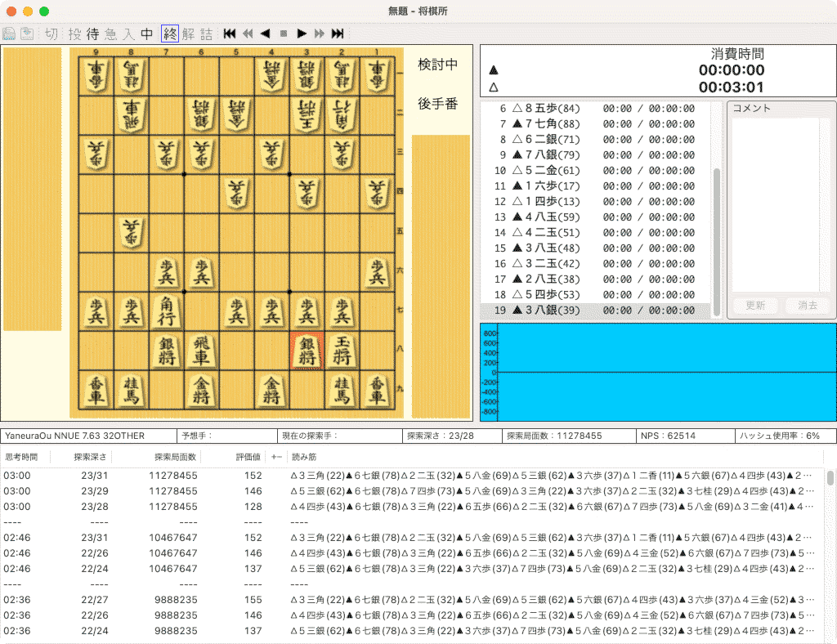Select move 13 ▲4八玉(59) in move list
Screen dimensions: 837x644
595,217
